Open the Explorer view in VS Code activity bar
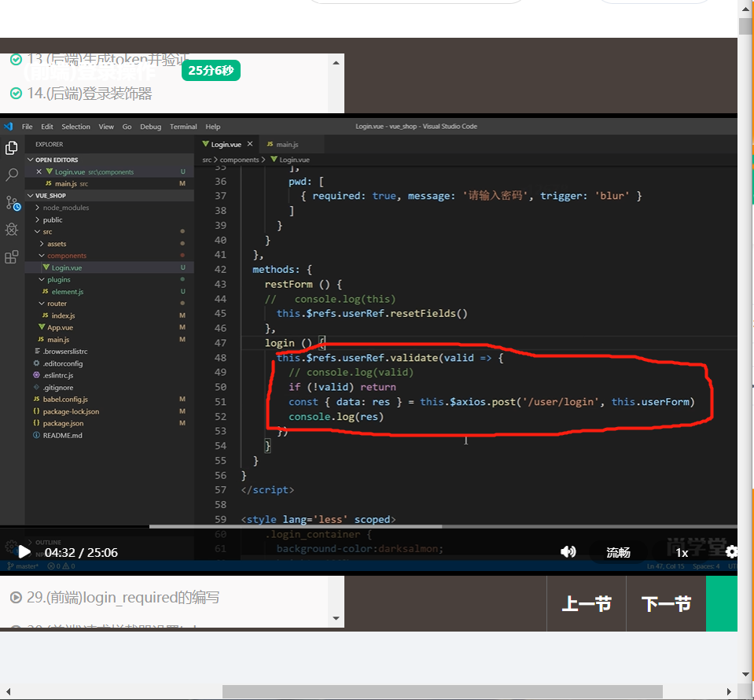The height and width of the screenshot is (700, 754). (x=12, y=148)
